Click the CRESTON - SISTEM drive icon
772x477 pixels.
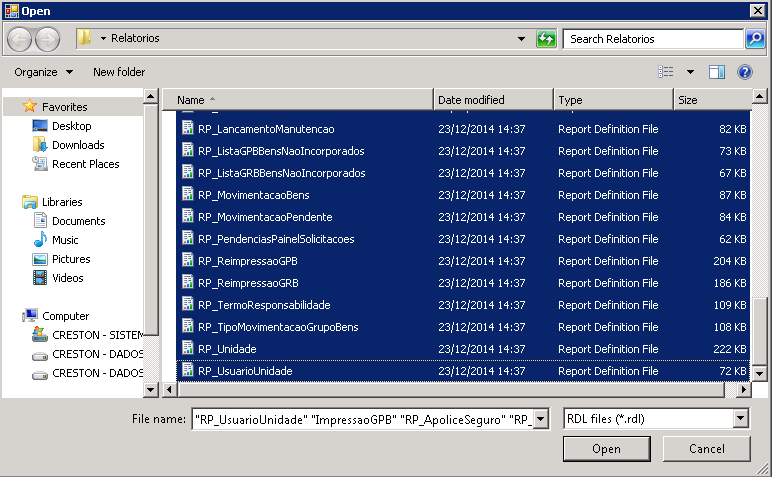pyautogui.click(x=40, y=334)
